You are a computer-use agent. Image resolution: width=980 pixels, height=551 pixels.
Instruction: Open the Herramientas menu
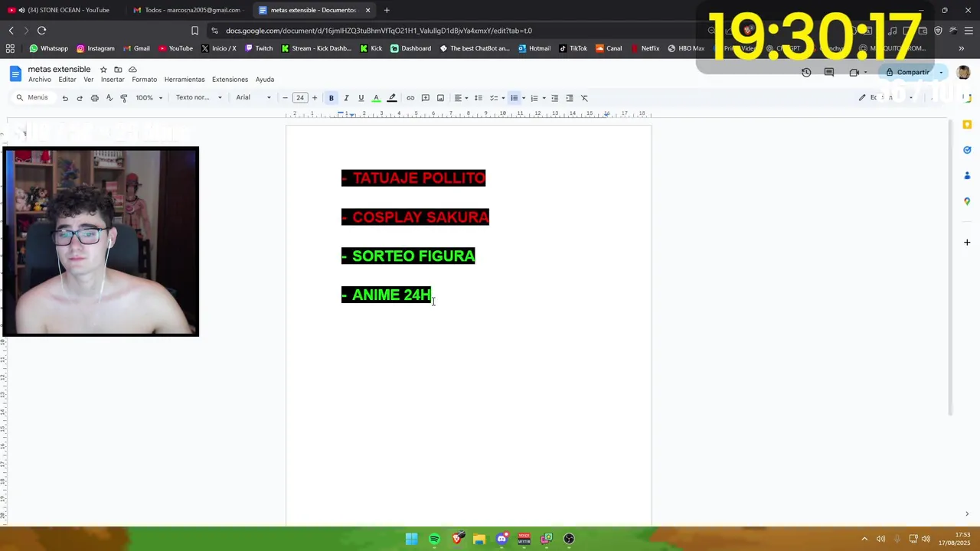(x=185, y=80)
